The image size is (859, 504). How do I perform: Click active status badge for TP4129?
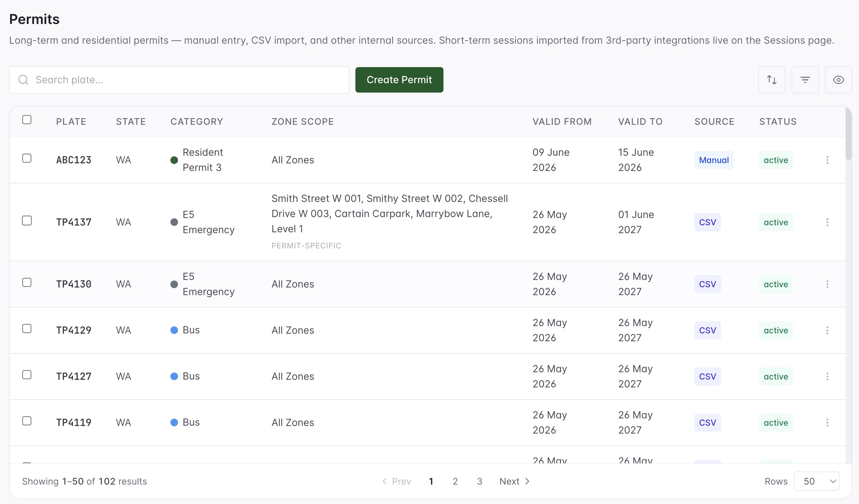point(776,330)
